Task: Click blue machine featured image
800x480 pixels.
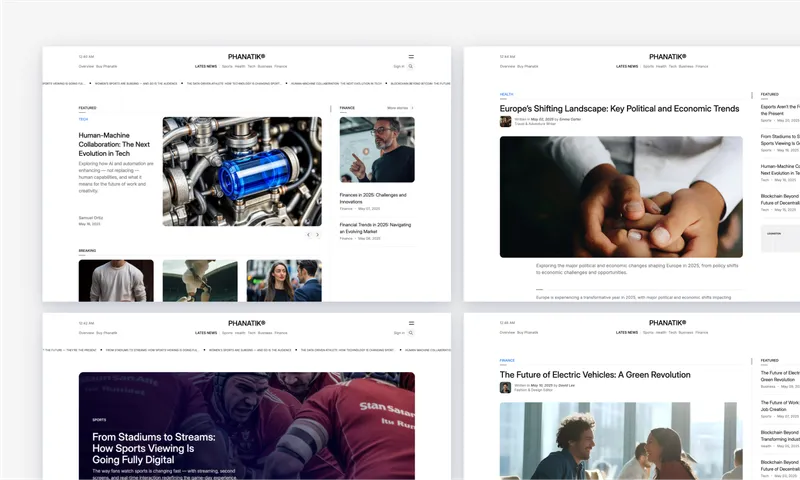Action: click(x=242, y=170)
